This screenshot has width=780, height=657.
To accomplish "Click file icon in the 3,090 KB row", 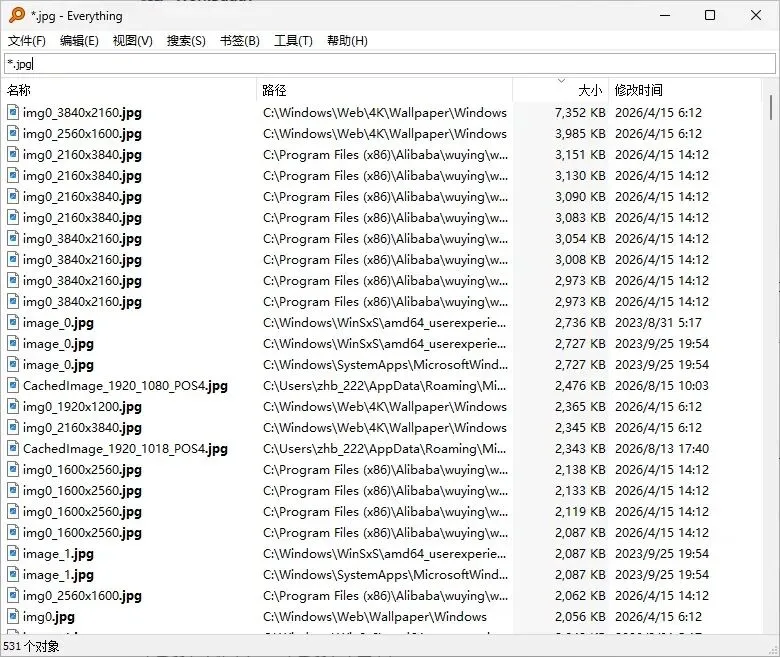I will click(13, 196).
